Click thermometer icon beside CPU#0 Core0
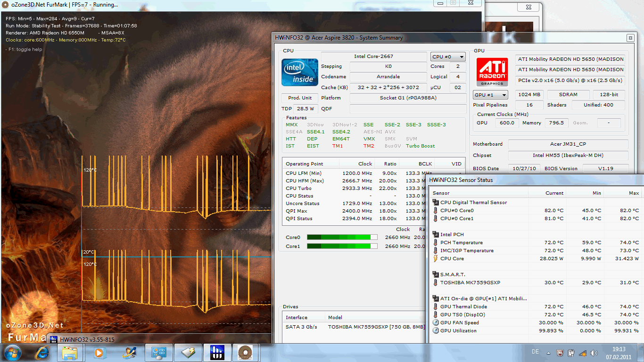Image resolution: width=644 pixels, height=362 pixels. (x=436, y=211)
